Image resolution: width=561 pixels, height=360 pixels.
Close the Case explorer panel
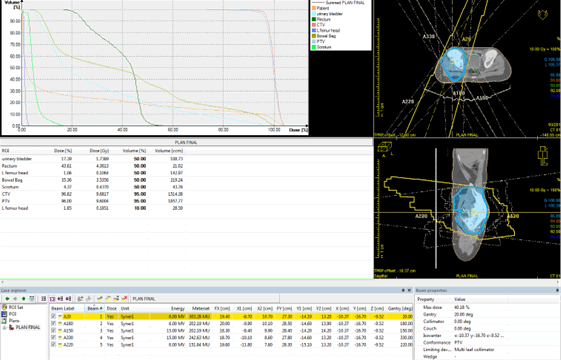410,290
